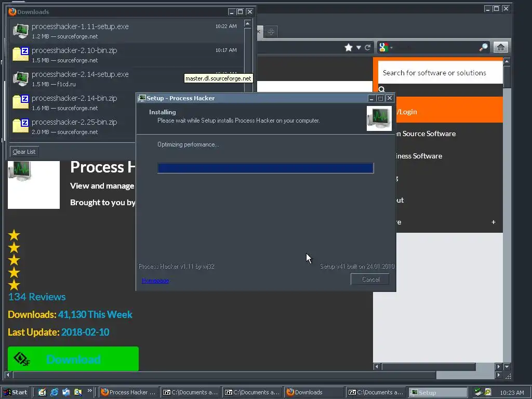This screenshot has height=399, width=532.
Task: Click the 2018-02-10 last update date
Action: click(85, 332)
